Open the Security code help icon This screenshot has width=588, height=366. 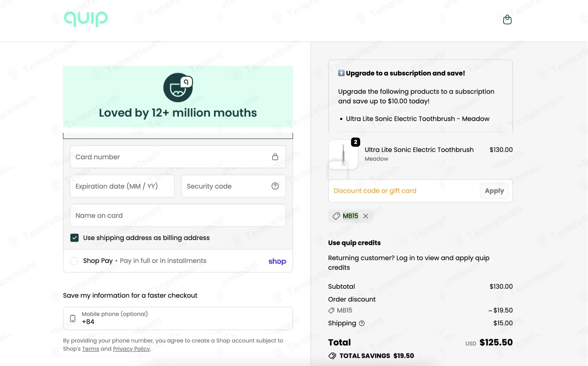point(275,186)
